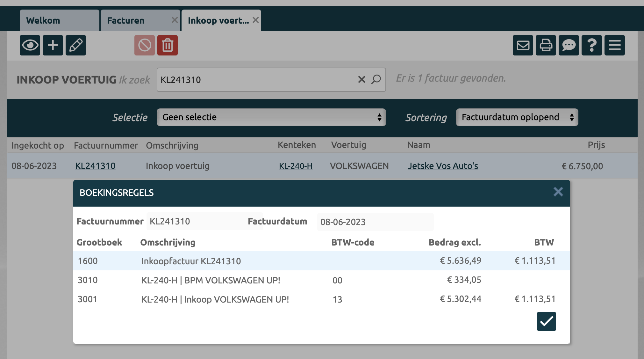
Task: Click the prohibited circle cancel icon
Action: click(145, 45)
